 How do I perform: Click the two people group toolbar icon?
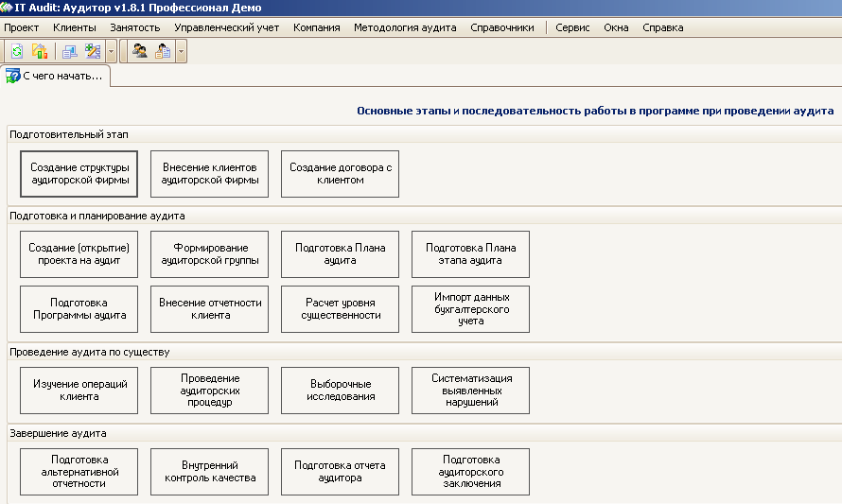[140, 51]
